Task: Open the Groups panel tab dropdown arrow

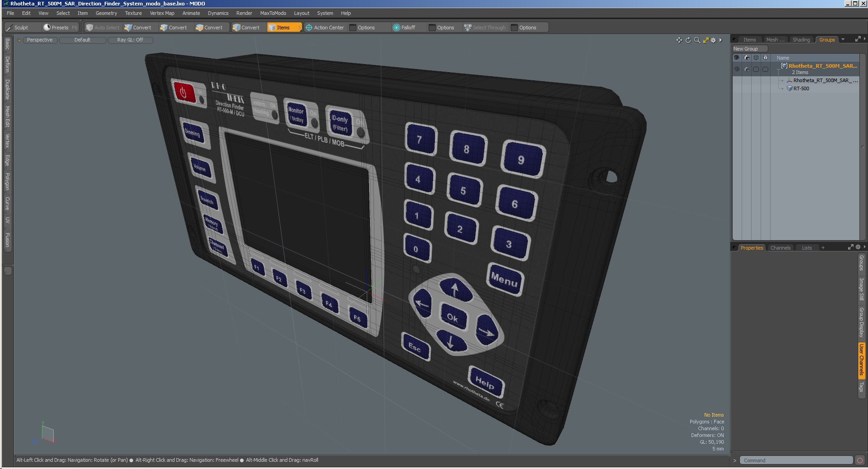Action: [843, 40]
